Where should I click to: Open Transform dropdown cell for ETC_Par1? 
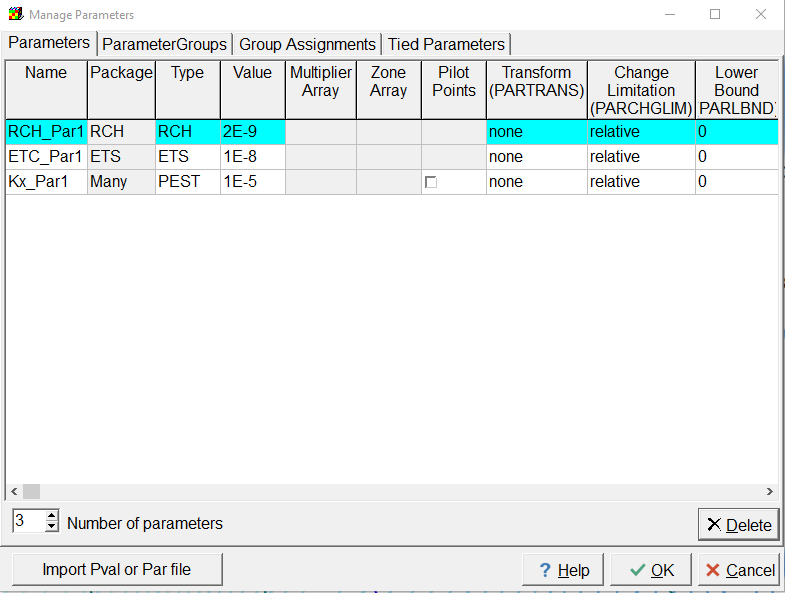[537, 157]
